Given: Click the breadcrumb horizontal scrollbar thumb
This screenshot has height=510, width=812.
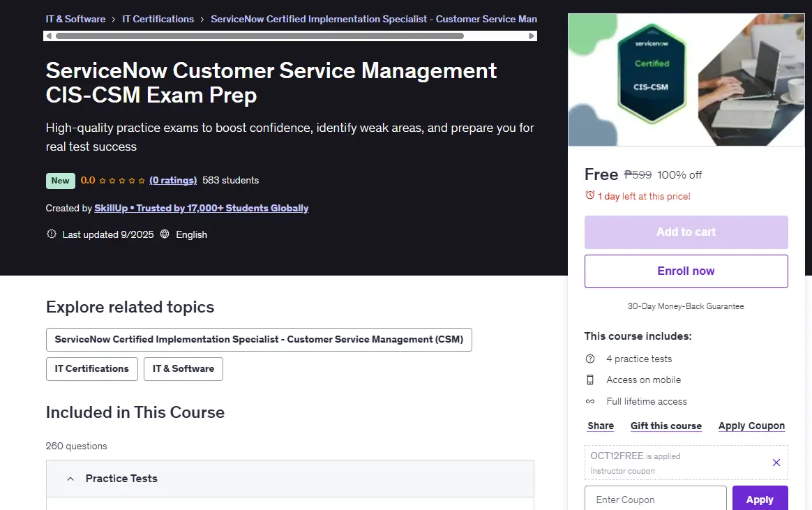Looking at the screenshot, I should pos(260,36).
